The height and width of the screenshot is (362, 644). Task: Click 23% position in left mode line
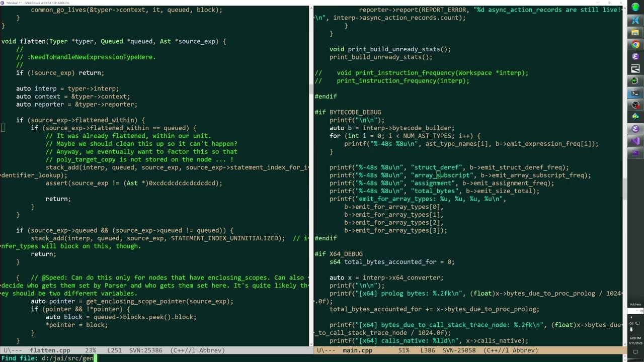click(91, 350)
